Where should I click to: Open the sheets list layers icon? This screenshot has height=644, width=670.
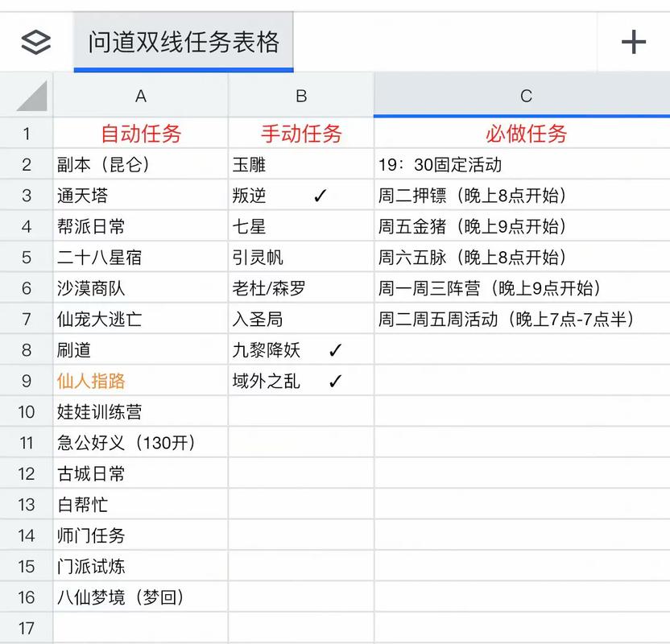(36, 43)
